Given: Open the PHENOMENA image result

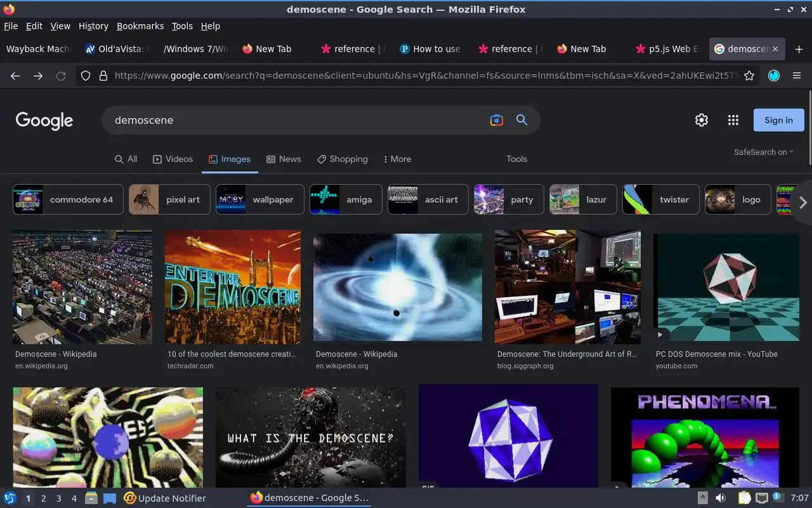Looking at the screenshot, I should point(705,438).
